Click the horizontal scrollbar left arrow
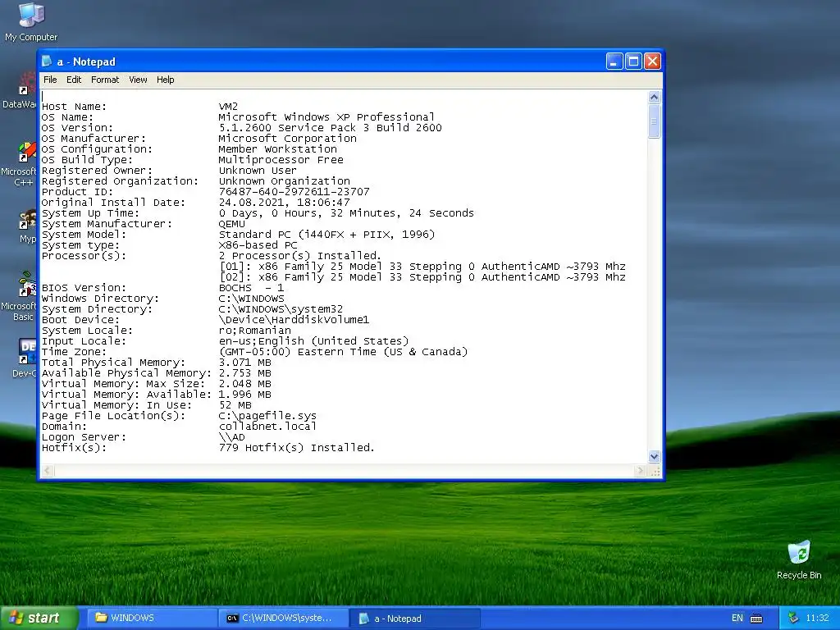 click(48, 471)
